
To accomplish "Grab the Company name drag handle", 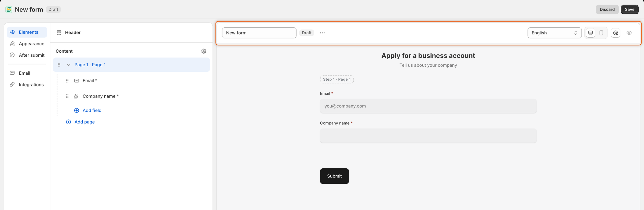I will point(67,96).
